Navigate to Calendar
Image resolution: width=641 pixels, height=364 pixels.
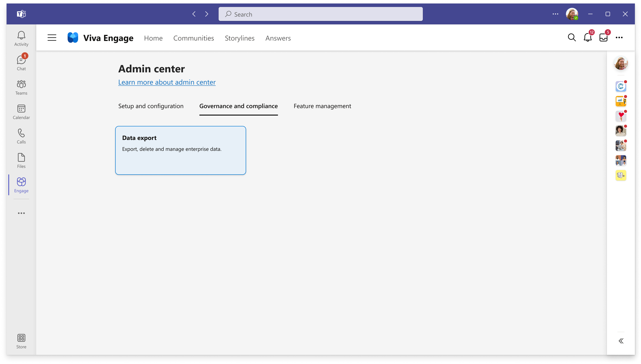pyautogui.click(x=21, y=112)
